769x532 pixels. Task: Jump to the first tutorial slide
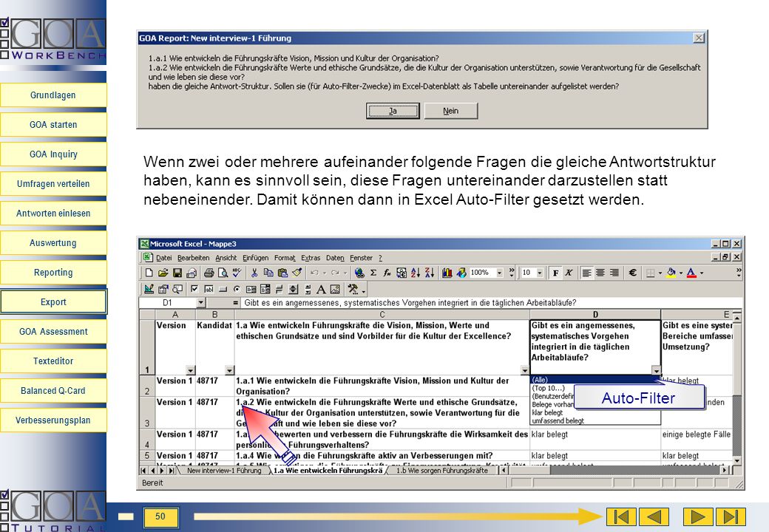[621, 516]
